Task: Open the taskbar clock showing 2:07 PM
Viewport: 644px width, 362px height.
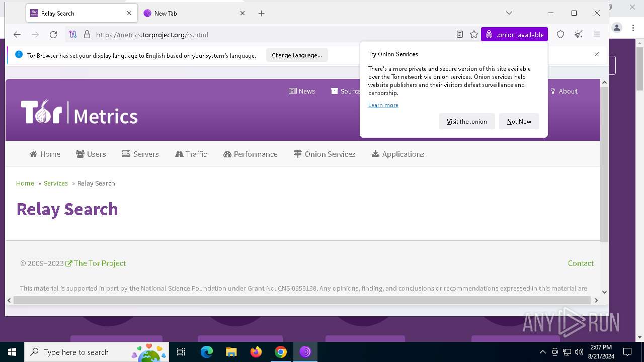Action: [x=600, y=352]
